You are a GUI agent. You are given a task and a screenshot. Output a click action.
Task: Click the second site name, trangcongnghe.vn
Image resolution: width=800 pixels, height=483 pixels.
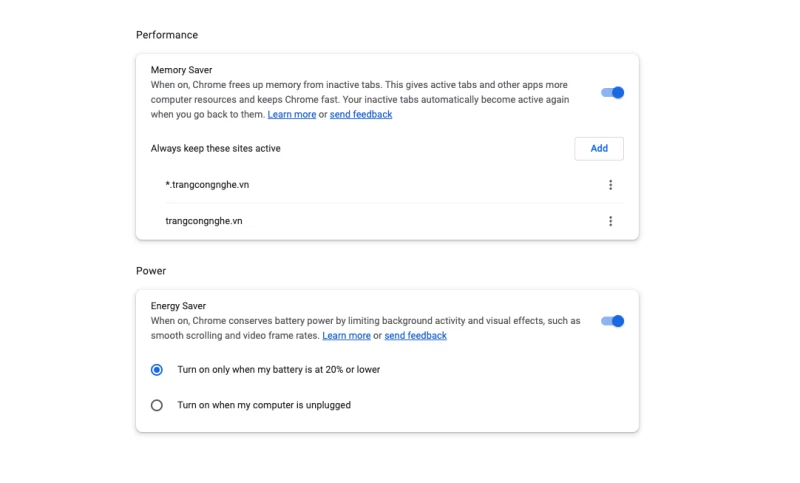204,221
